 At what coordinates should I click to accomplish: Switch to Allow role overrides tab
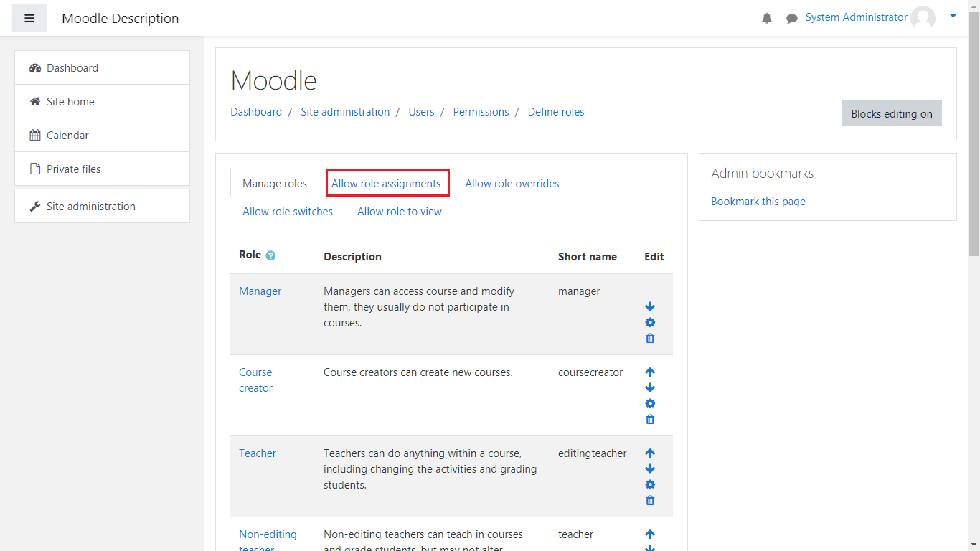[512, 184]
